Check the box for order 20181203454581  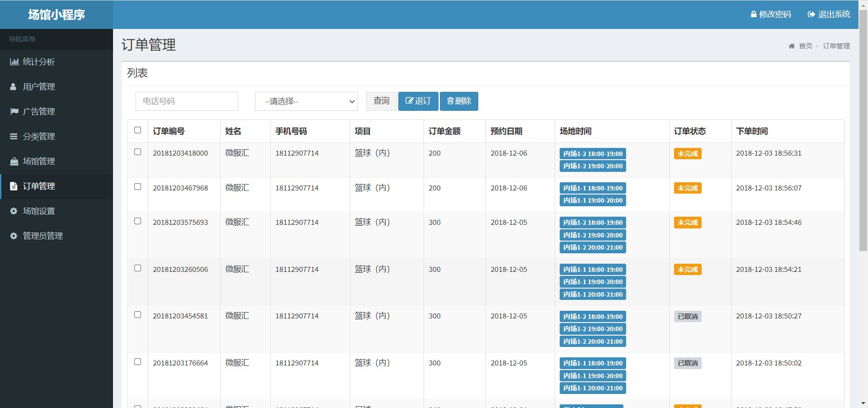pyautogui.click(x=138, y=315)
